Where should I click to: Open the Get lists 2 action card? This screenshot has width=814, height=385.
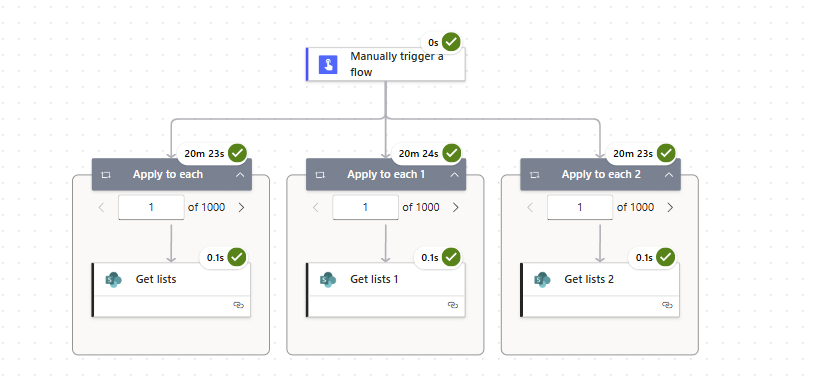(x=600, y=290)
